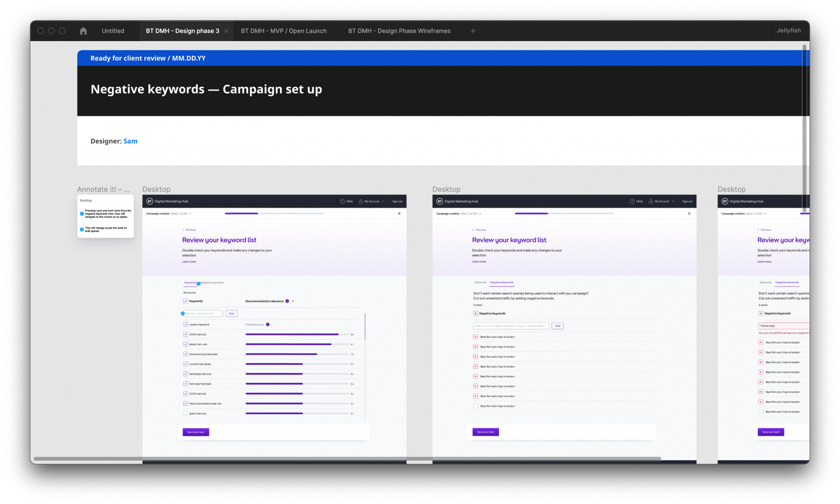Click the campaign progress bar in the relevance frame

point(274,214)
